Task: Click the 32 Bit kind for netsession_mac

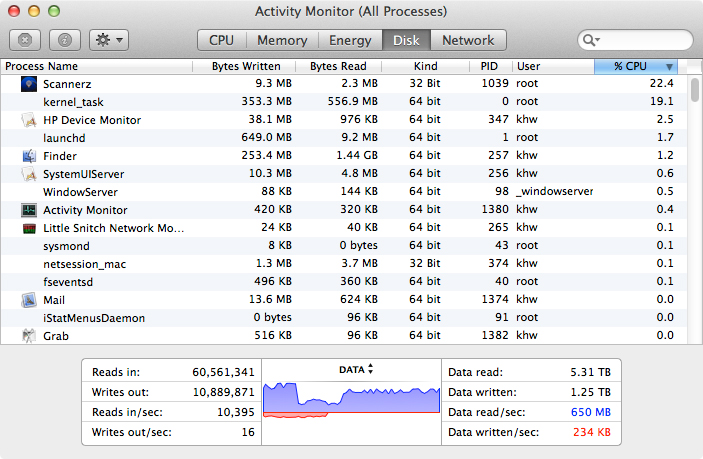Action: pyautogui.click(x=425, y=263)
